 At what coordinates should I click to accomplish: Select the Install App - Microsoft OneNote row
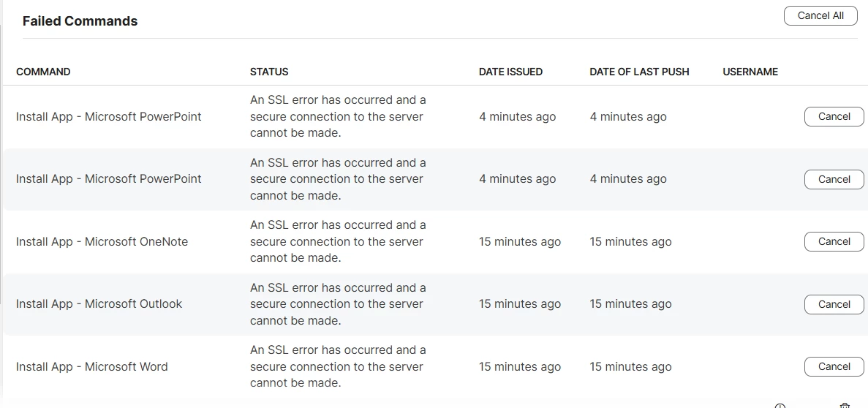[x=434, y=241]
